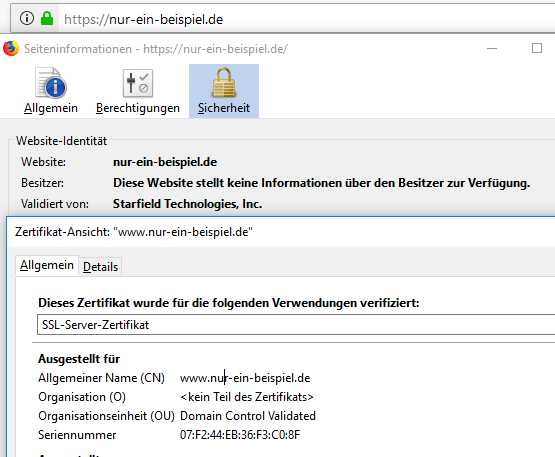Select the Sicherheit padlock icon
Image resolution: width=555 pixels, height=457 pixels.
224,83
